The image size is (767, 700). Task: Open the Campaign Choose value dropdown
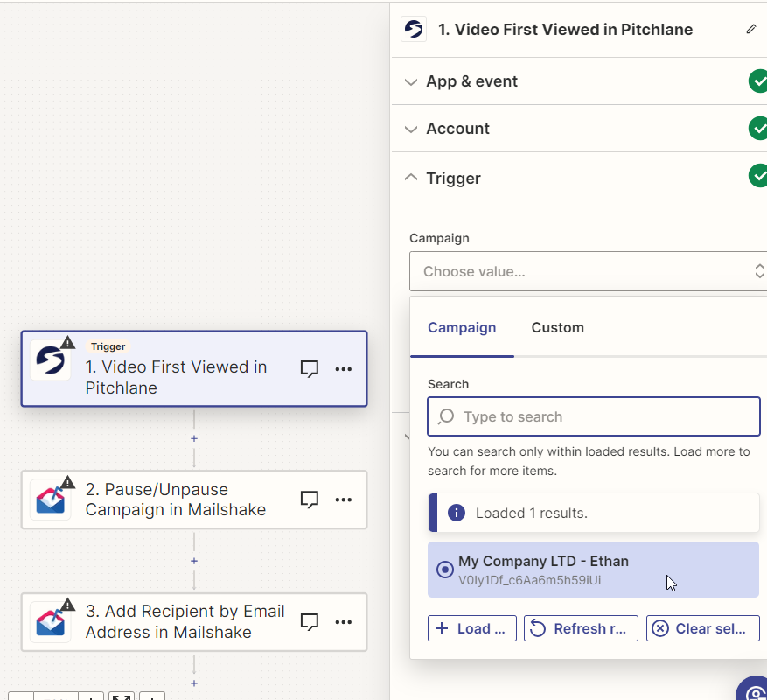588,271
